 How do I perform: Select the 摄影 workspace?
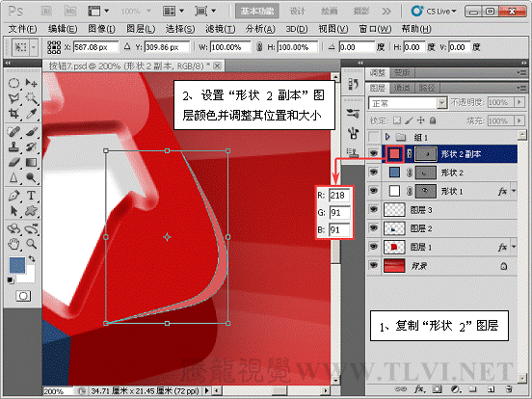(360, 12)
